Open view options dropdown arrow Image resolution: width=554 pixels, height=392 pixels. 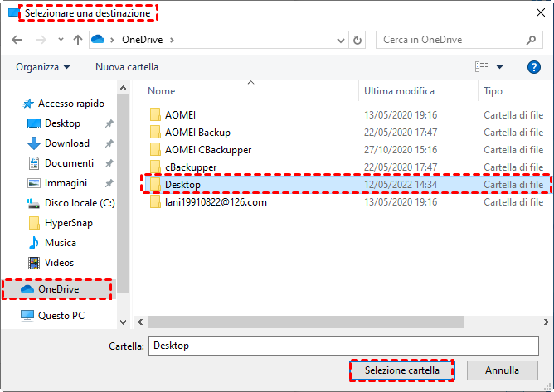pos(499,67)
